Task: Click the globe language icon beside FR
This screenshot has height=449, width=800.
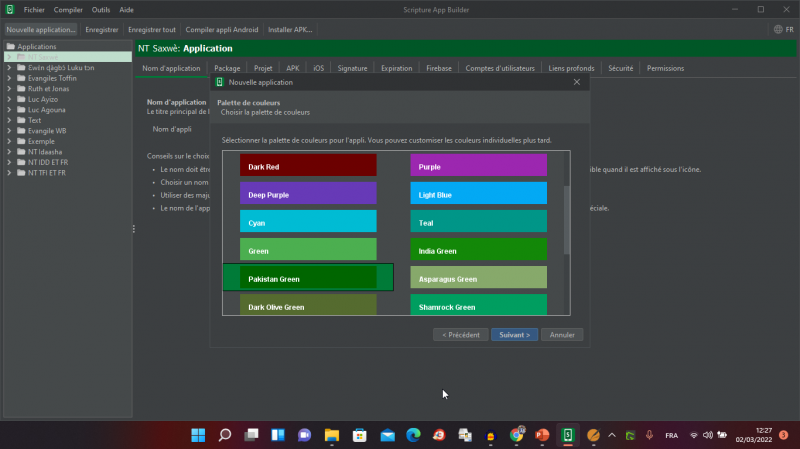Action: 775,30
